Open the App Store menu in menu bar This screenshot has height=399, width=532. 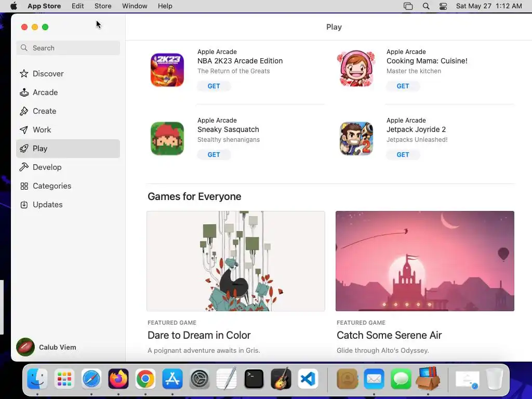(x=44, y=6)
